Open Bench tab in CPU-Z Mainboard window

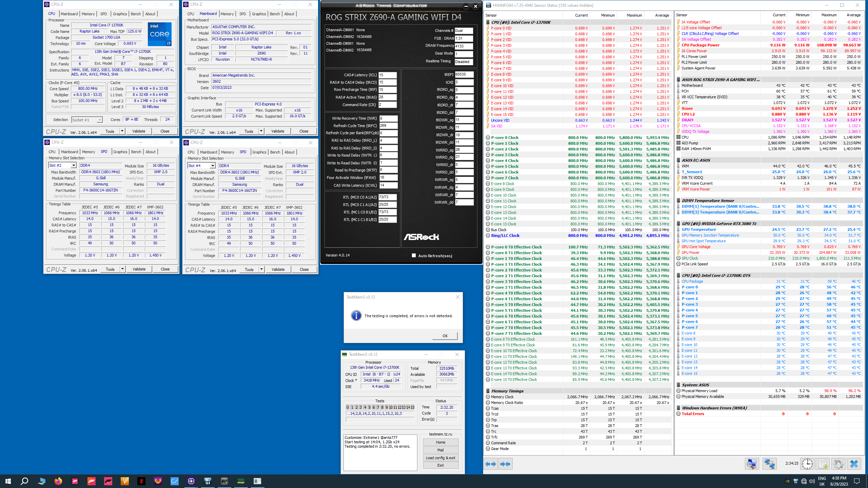(275, 14)
